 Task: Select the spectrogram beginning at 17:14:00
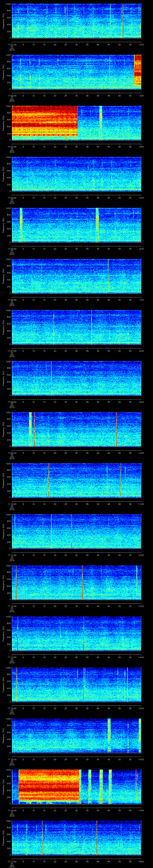click(x=76, y=685)
